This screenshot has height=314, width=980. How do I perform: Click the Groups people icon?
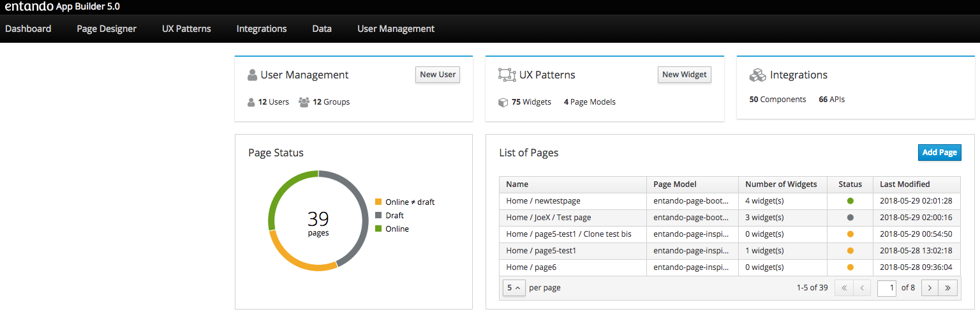point(304,102)
